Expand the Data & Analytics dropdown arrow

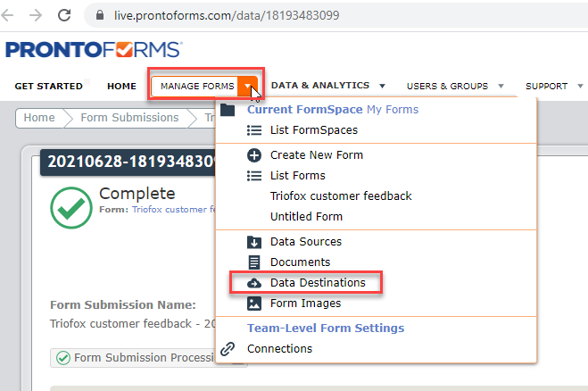click(382, 86)
